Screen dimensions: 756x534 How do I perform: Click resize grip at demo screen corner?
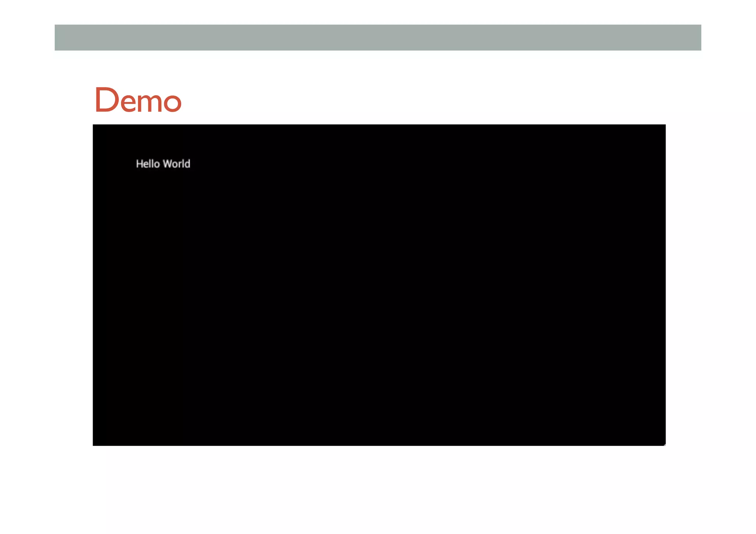(x=664, y=444)
